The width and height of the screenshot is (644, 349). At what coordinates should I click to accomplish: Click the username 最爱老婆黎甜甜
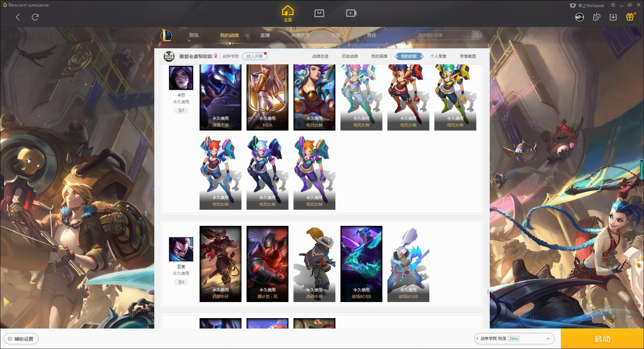(196, 56)
